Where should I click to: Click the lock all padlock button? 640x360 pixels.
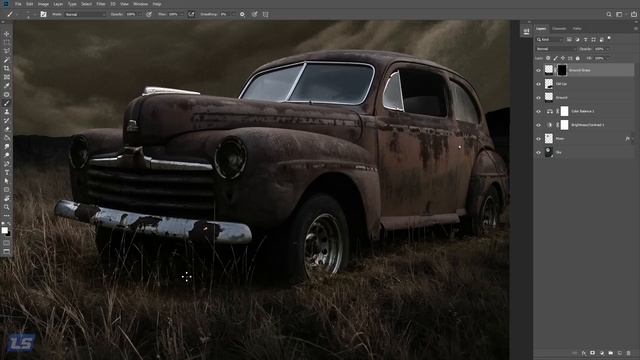(577, 58)
